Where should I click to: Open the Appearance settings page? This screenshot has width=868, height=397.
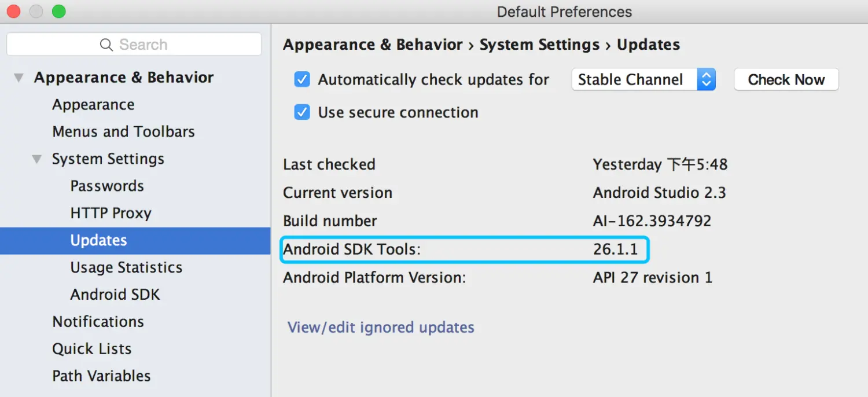click(93, 105)
